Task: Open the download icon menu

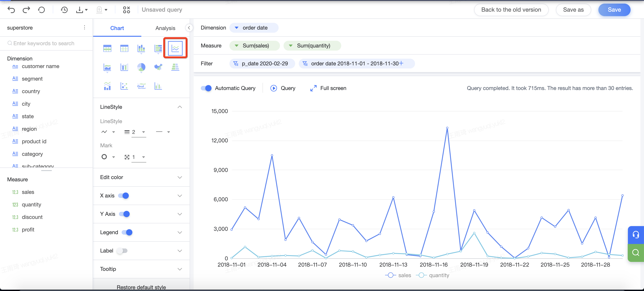Action: pos(82,10)
